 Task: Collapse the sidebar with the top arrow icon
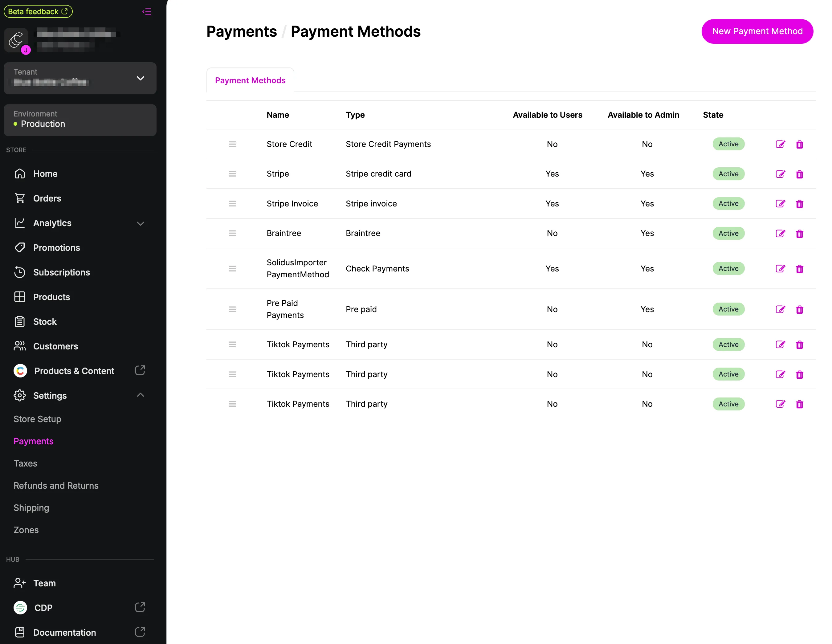[x=147, y=12]
